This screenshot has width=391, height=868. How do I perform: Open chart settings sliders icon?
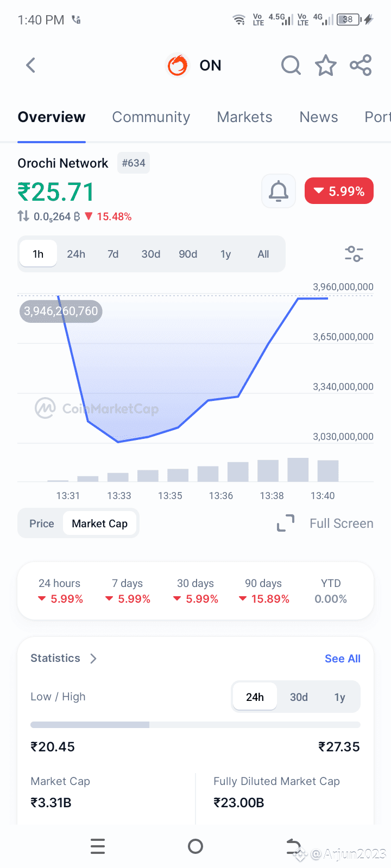[x=354, y=254]
